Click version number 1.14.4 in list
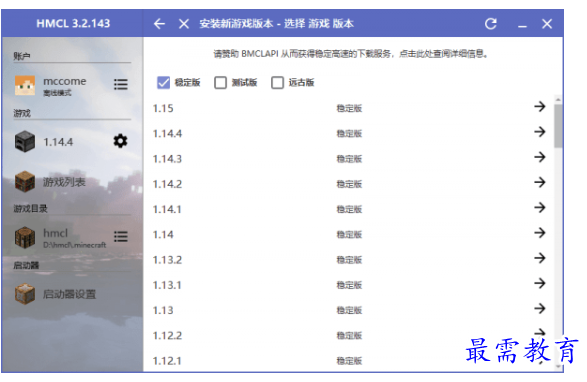The image size is (587, 382). pos(167,134)
